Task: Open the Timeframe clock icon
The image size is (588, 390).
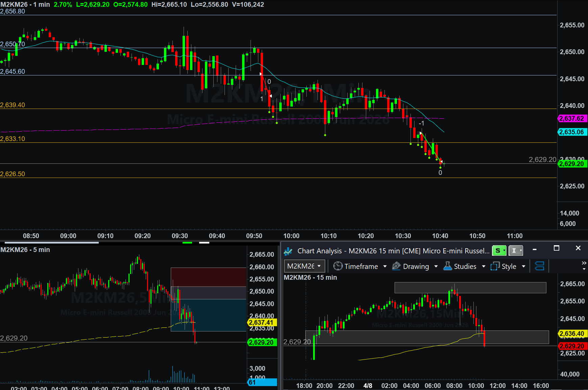Action: [x=338, y=266]
